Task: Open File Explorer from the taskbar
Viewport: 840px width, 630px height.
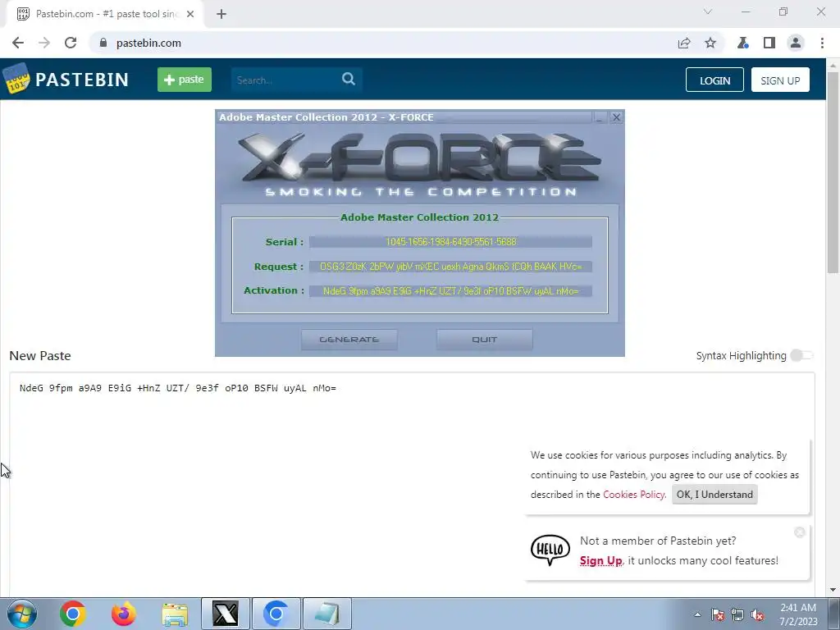Action: [x=175, y=614]
